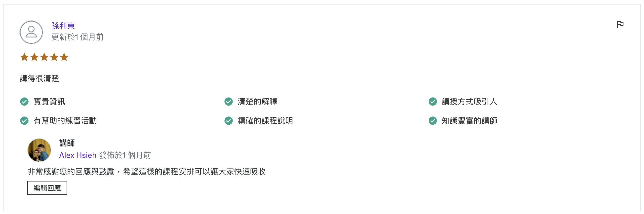Screen dimensions: 644x214
Task: Click the 編輯回應 button
Action: coord(47,187)
